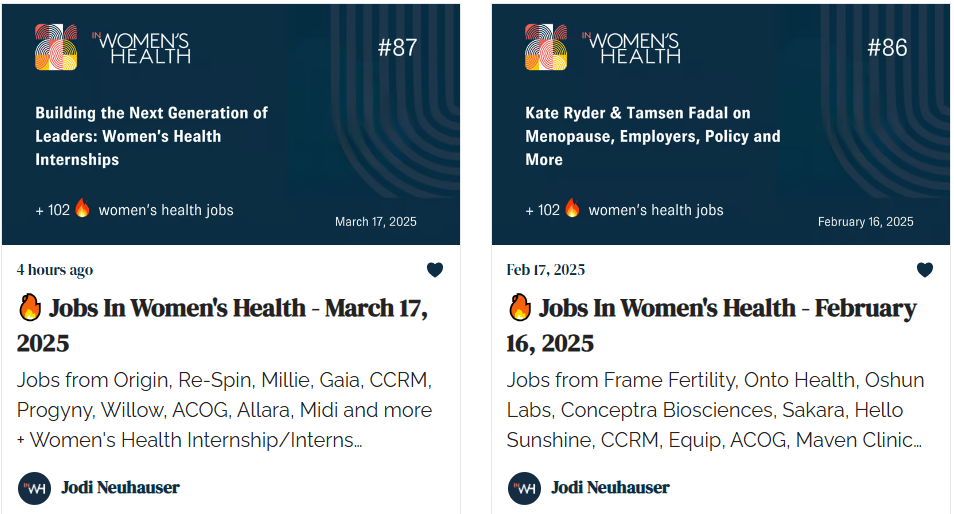Click the '4 hours ago' timestamp
The image size is (954, 514).
coord(55,269)
